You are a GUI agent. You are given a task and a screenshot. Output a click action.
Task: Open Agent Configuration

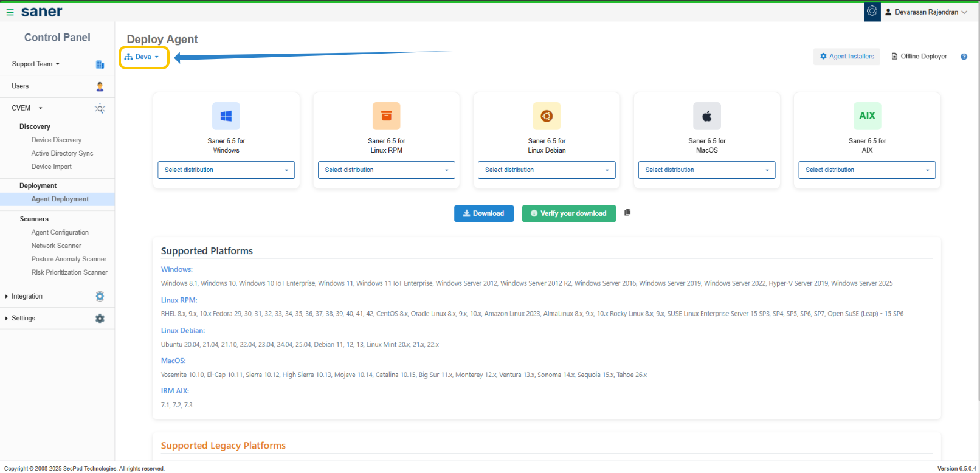(x=60, y=232)
